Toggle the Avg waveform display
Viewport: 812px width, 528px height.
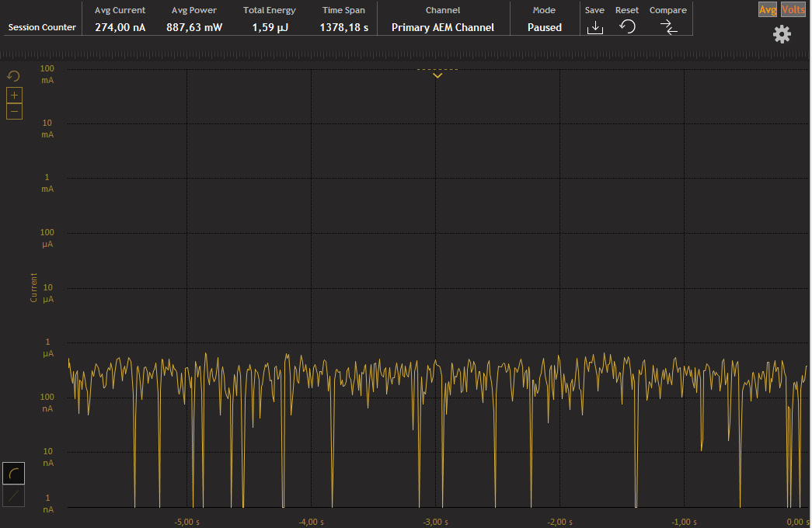coord(768,10)
